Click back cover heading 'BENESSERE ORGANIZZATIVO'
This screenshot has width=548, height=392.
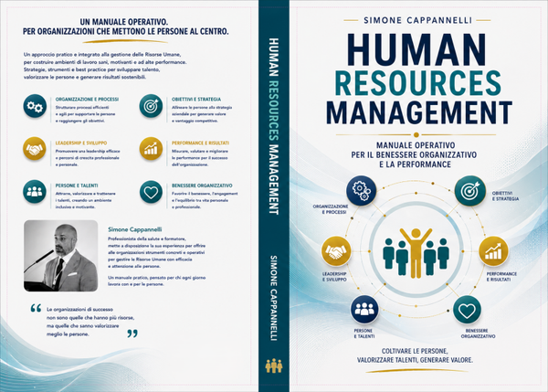point(202,185)
